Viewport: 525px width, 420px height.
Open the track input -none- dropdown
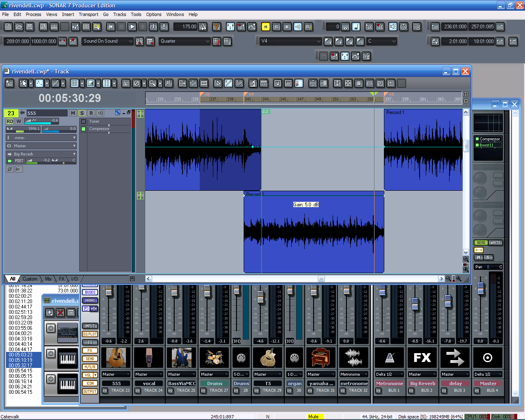(x=41, y=138)
